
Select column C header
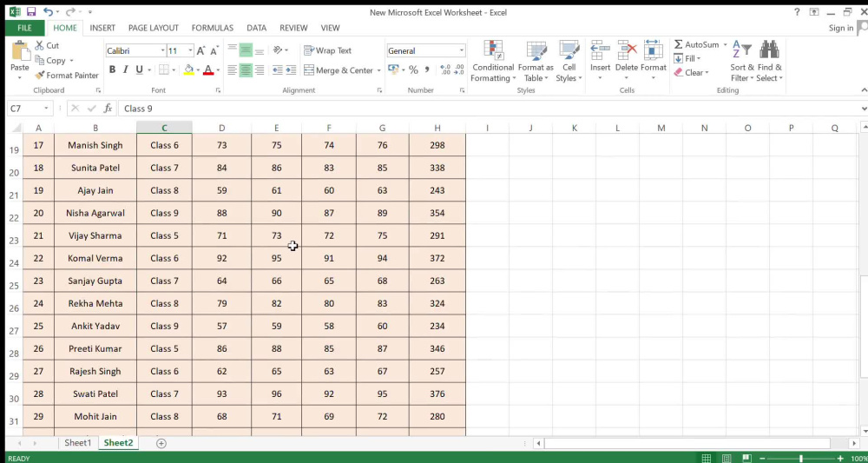[x=164, y=128]
